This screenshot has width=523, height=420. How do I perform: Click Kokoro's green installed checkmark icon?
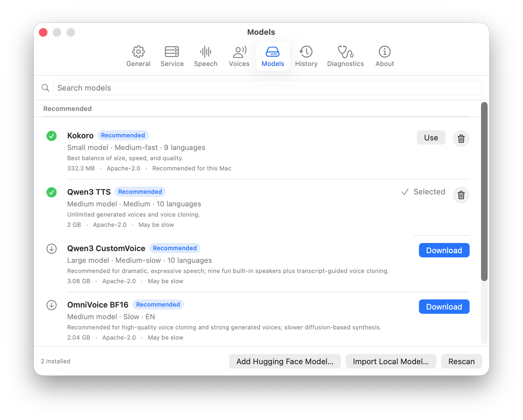(52, 136)
